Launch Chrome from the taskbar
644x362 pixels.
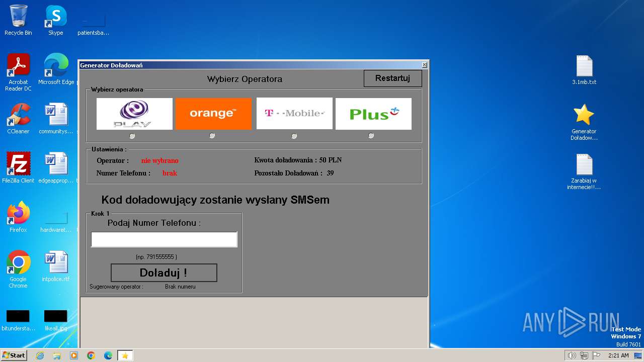point(91,355)
